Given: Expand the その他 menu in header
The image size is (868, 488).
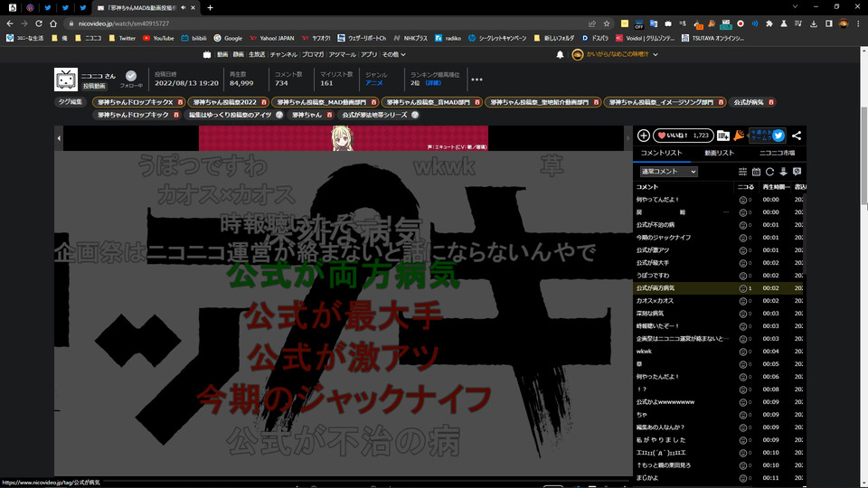Looking at the screenshot, I should coord(392,55).
